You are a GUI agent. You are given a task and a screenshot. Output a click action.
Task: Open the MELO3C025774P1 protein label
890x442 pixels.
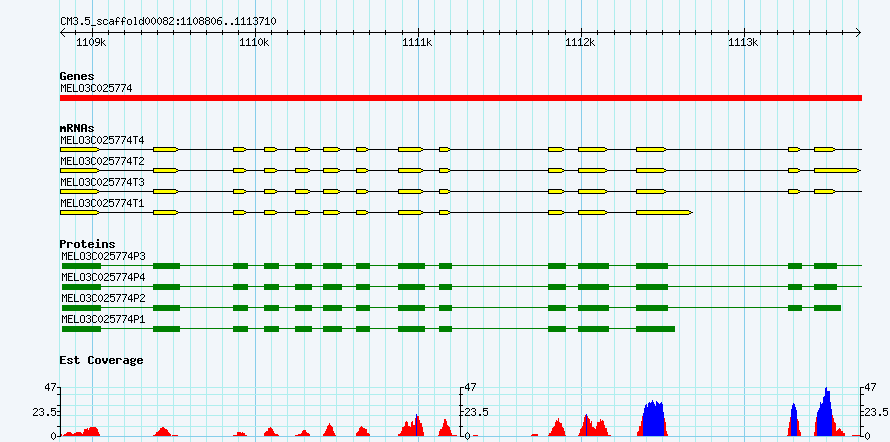click(x=103, y=319)
